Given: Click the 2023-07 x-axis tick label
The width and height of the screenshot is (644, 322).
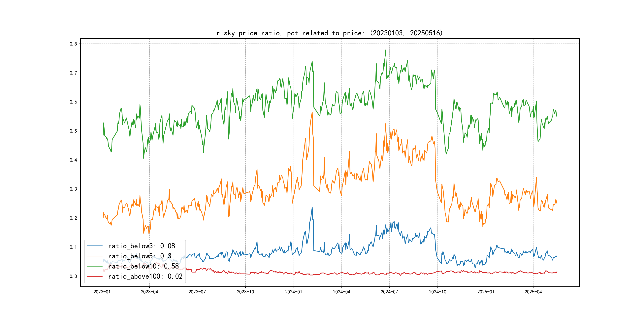Looking at the screenshot, I should 197,292.
